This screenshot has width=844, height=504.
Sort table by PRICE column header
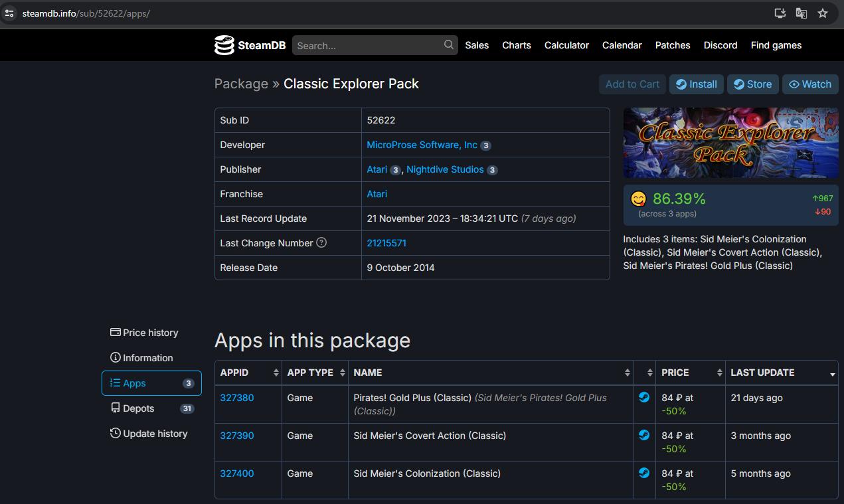point(690,373)
